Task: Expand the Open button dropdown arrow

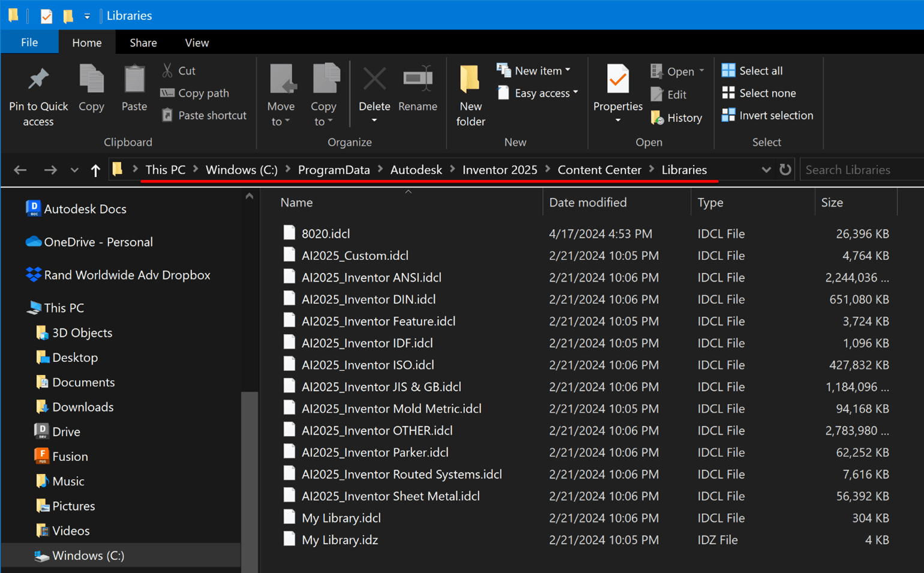Action: click(701, 71)
